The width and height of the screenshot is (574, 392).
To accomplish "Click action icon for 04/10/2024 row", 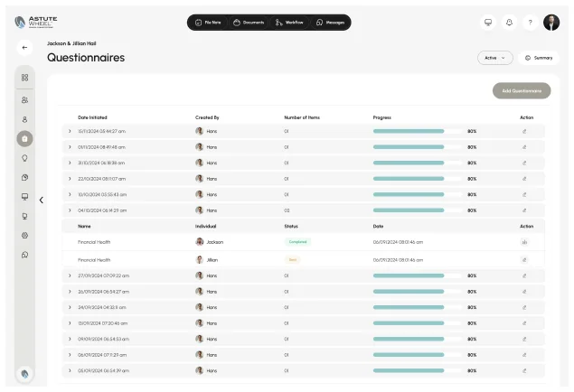I will (x=524, y=210).
